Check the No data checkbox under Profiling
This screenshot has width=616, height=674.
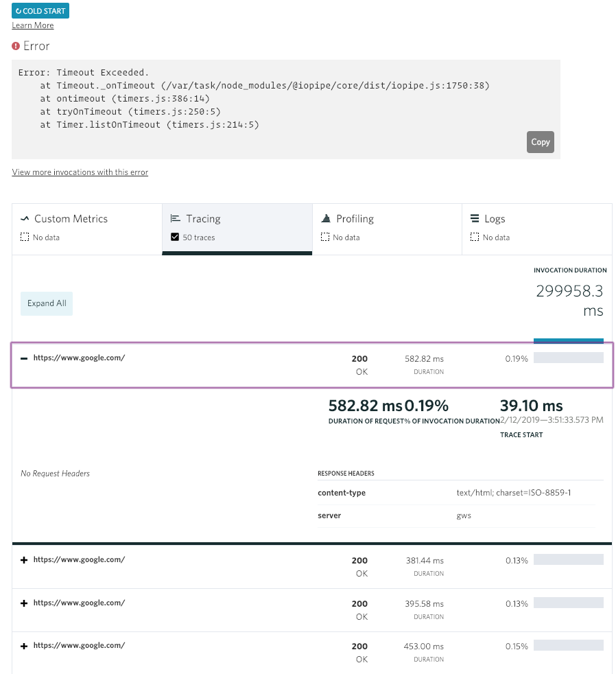324,237
